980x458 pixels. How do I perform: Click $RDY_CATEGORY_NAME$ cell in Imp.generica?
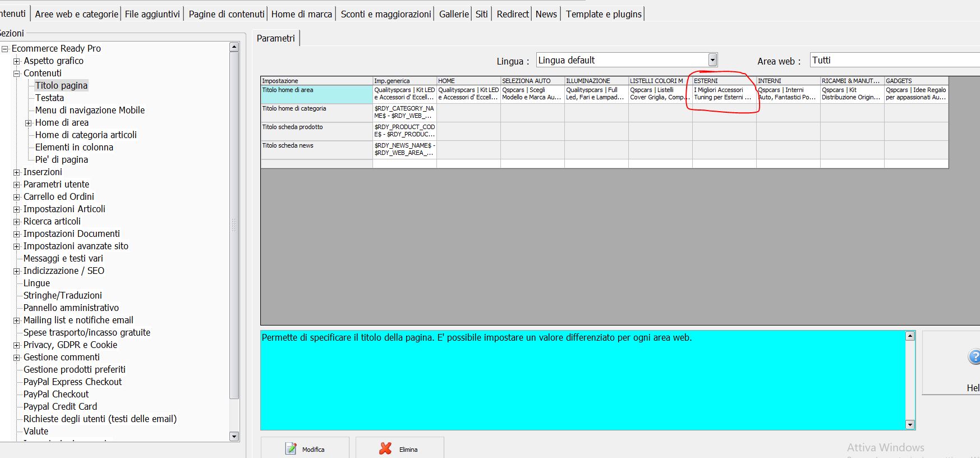coord(404,113)
